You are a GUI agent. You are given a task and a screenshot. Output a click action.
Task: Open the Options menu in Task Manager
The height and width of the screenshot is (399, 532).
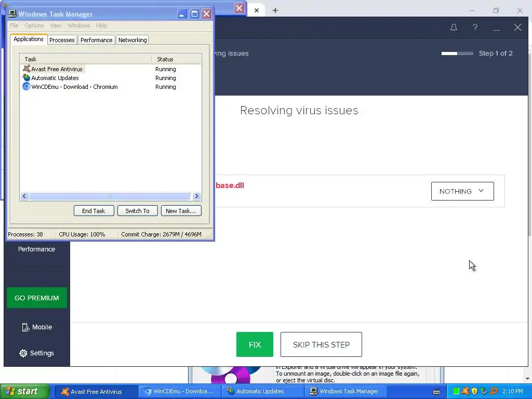click(34, 25)
